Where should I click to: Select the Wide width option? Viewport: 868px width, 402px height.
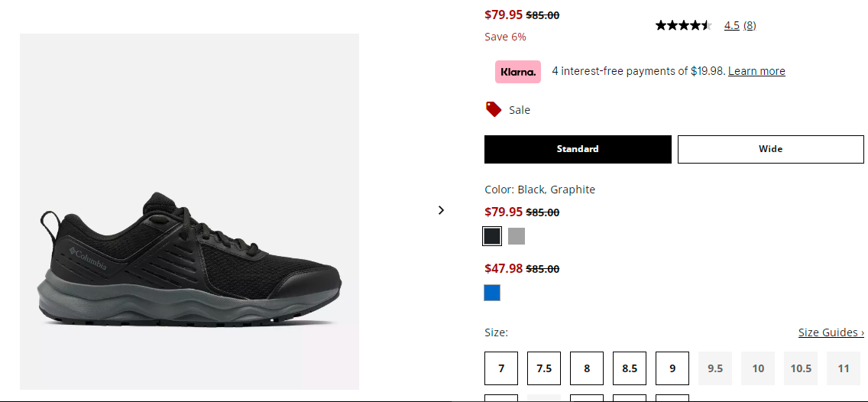click(x=770, y=149)
